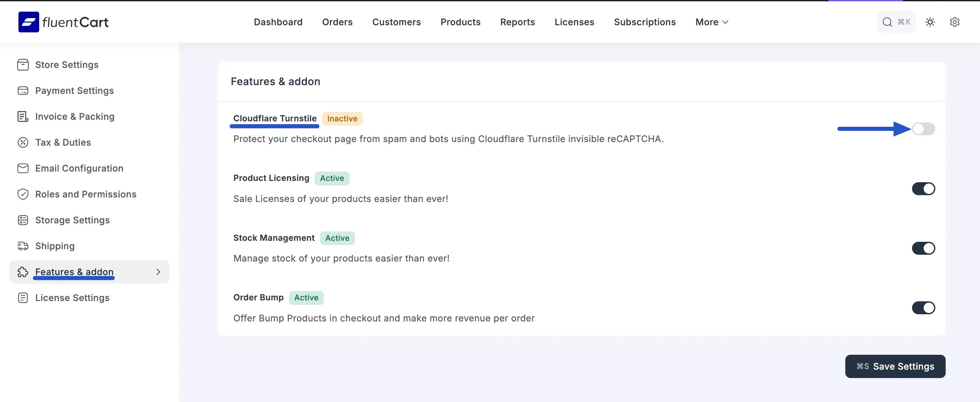This screenshot has width=980, height=402.
Task: Click the fluentCart logo
Action: [63, 22]
